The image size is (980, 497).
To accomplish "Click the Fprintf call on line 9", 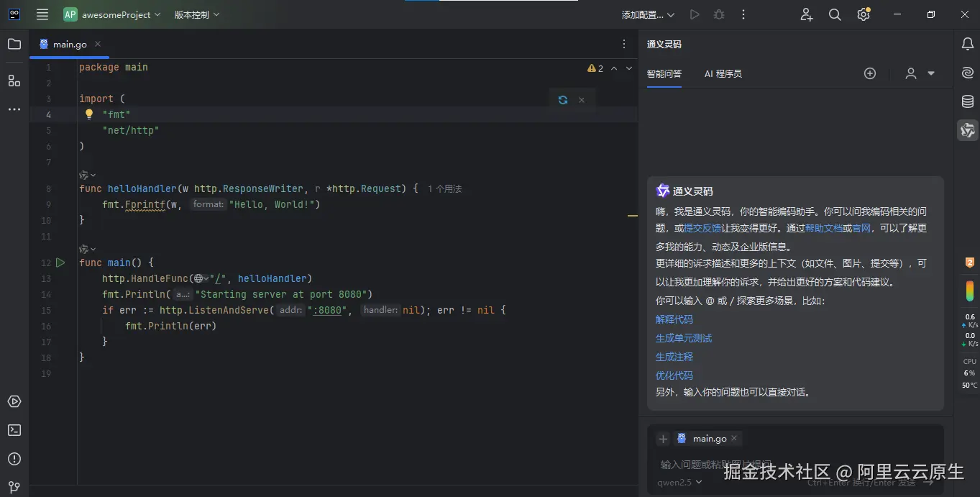I will pos(145,204).
